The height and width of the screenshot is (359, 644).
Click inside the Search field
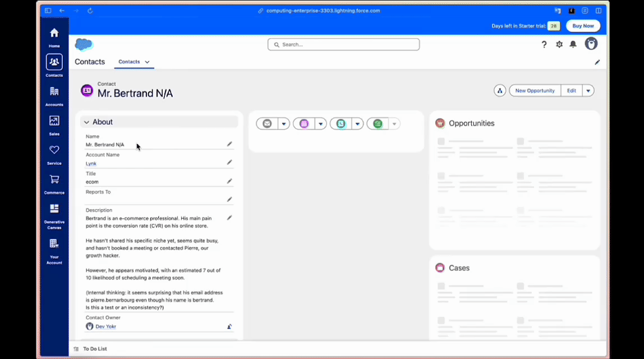coord(343,44)
